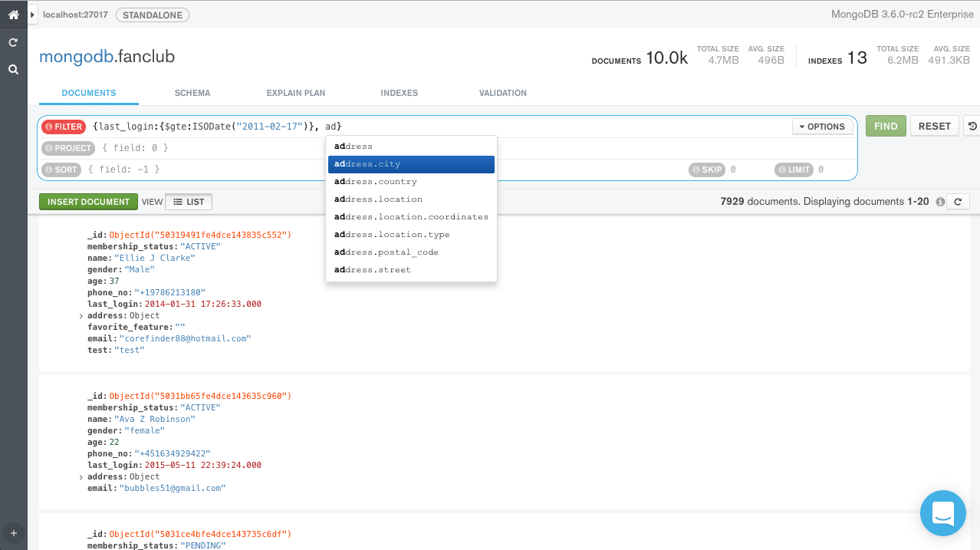
Task: Click ObjectId 5031ce4bfe4dce143735c6df
Action: tap(200, 534)
